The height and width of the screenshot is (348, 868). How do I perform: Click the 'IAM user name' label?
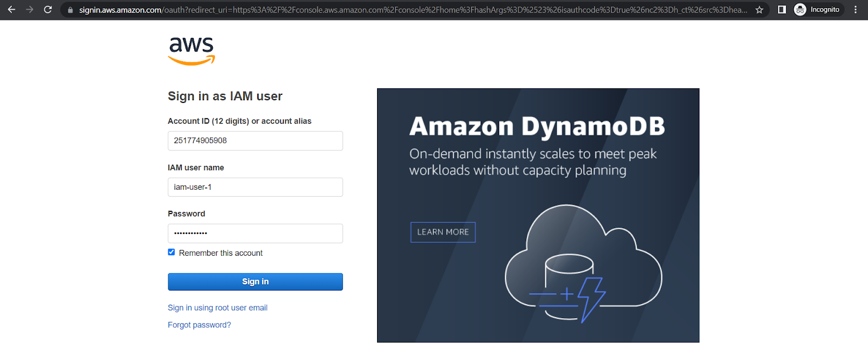pyautogui.click(x=196, y=168)
